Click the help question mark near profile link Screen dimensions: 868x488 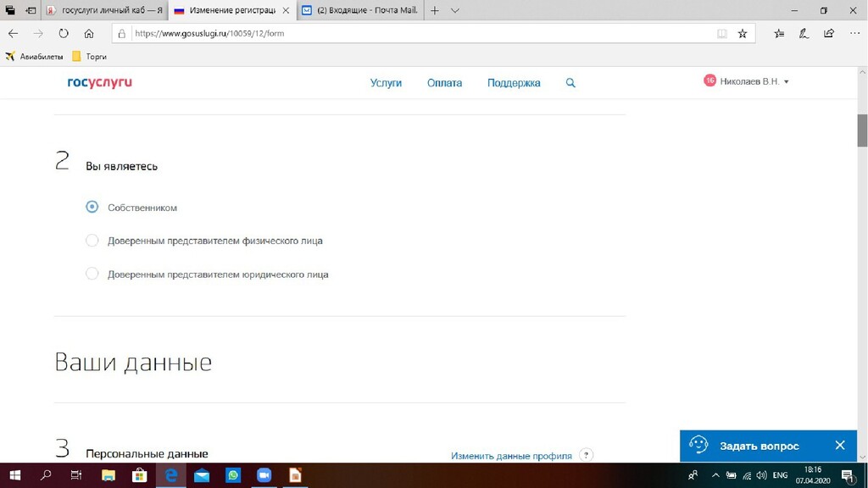point(586,455)
